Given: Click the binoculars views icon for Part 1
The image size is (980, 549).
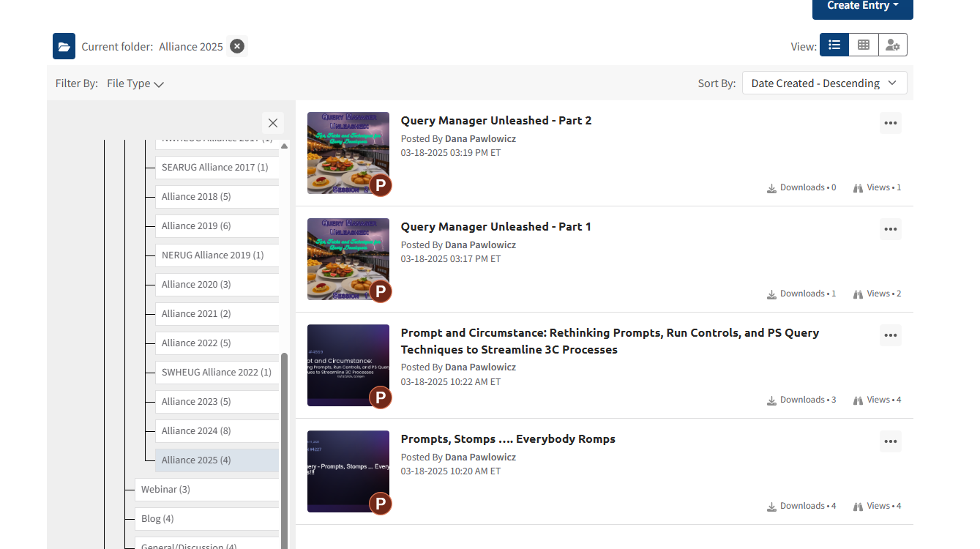Looking at the screenshot, I should (858, 294).
